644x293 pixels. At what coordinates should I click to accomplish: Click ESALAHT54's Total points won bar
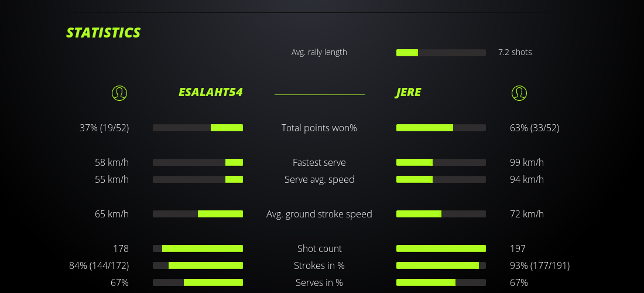(198, 128)
